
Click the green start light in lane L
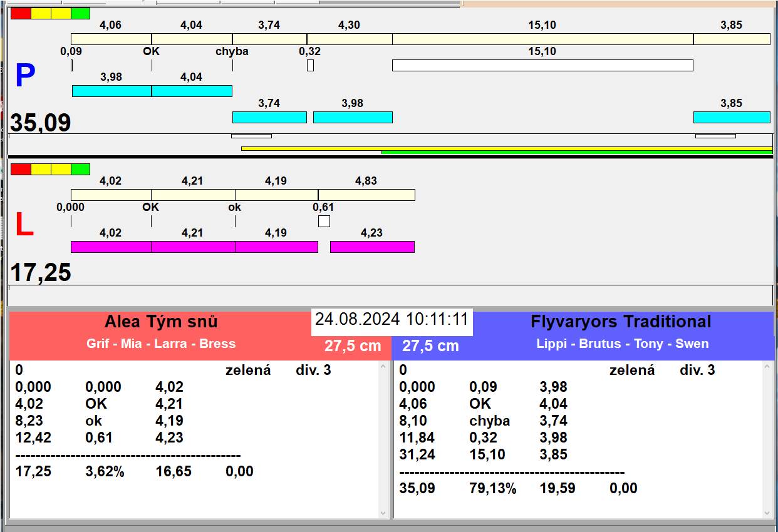click(x=80, y=169)
